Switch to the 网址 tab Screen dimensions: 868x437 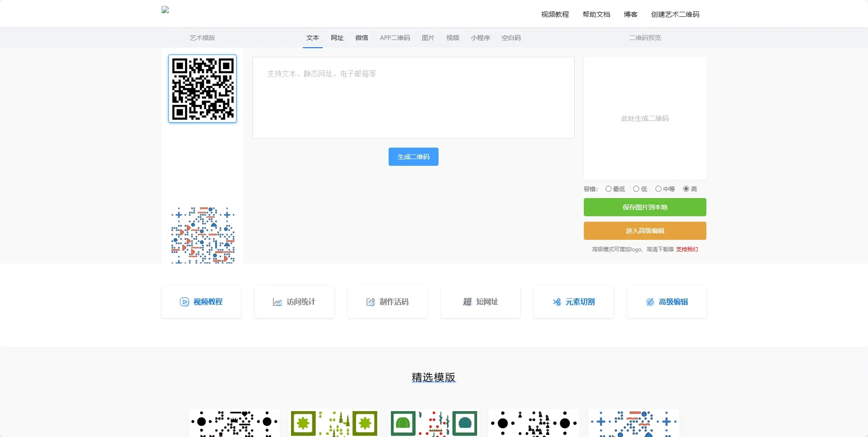point(336,38)
